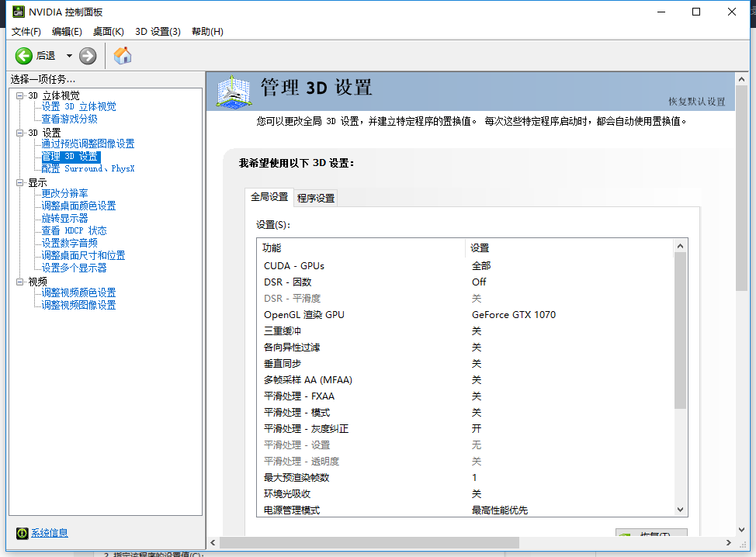Click the System Information icon at bottom left

click(22, 533)
